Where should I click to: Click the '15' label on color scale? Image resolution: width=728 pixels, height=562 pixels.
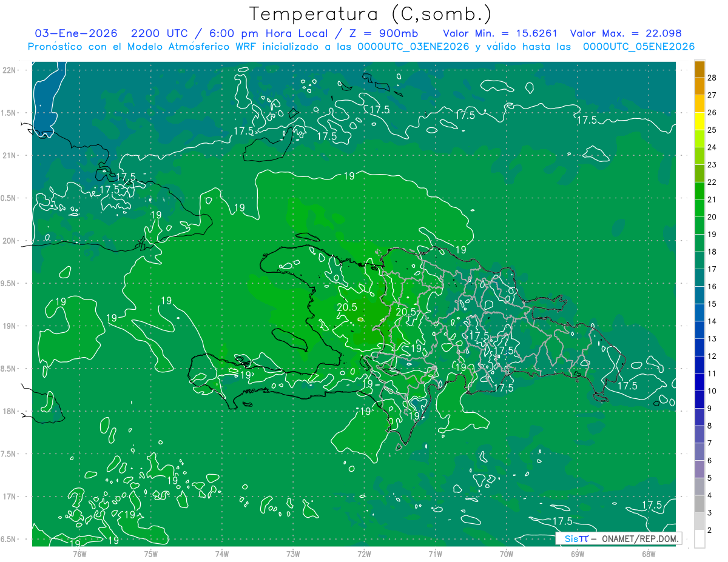click(712, 304)
